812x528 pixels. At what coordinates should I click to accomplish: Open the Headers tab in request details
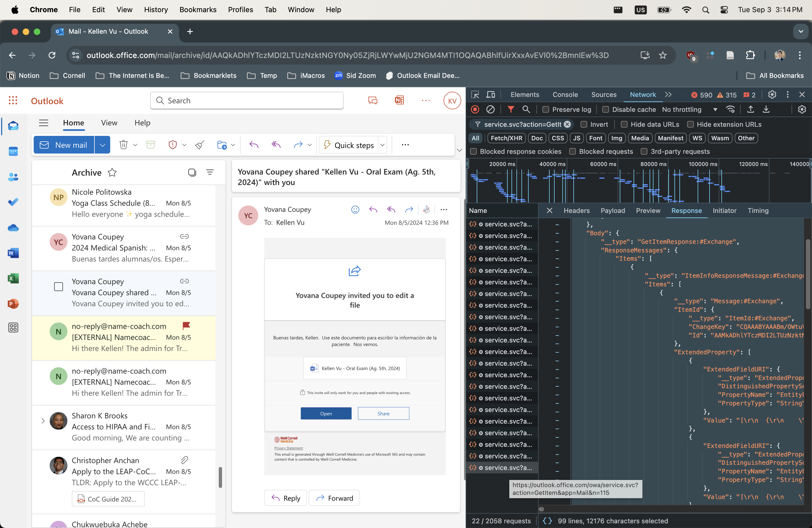coord(576,211)
